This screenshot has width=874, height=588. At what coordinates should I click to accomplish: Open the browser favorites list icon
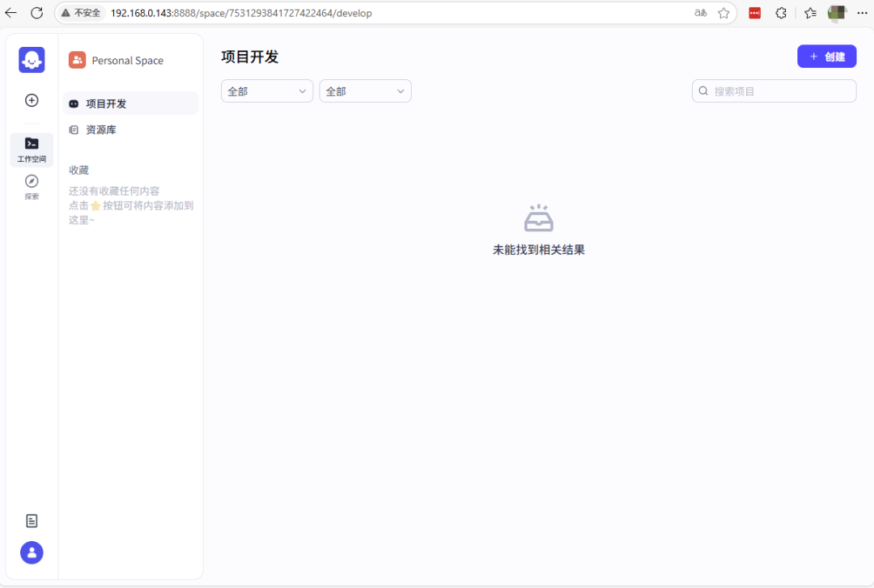[x=810, y=13]
